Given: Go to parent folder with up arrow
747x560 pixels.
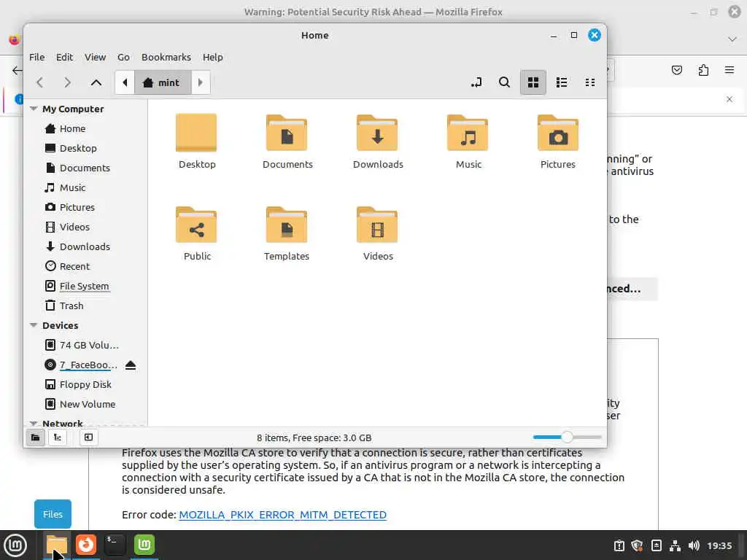Looking at the screenshot, I should pyautogui.click(x=96, y=82).
